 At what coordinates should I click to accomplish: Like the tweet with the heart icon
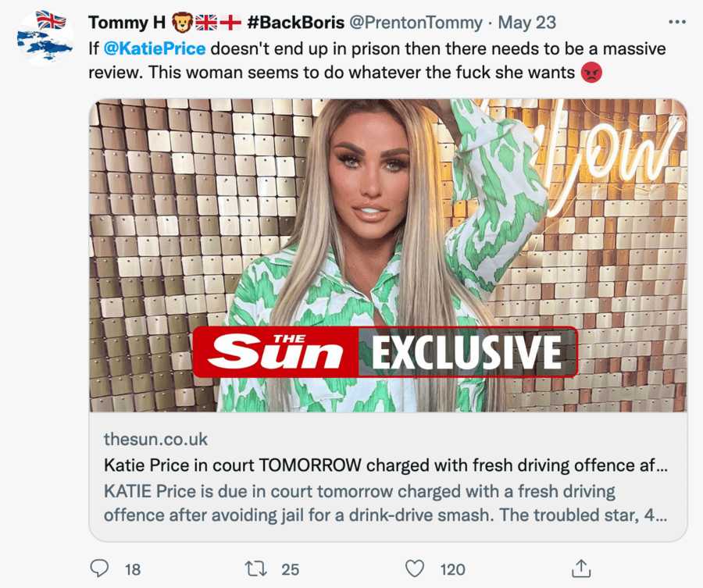pos(416,568)
